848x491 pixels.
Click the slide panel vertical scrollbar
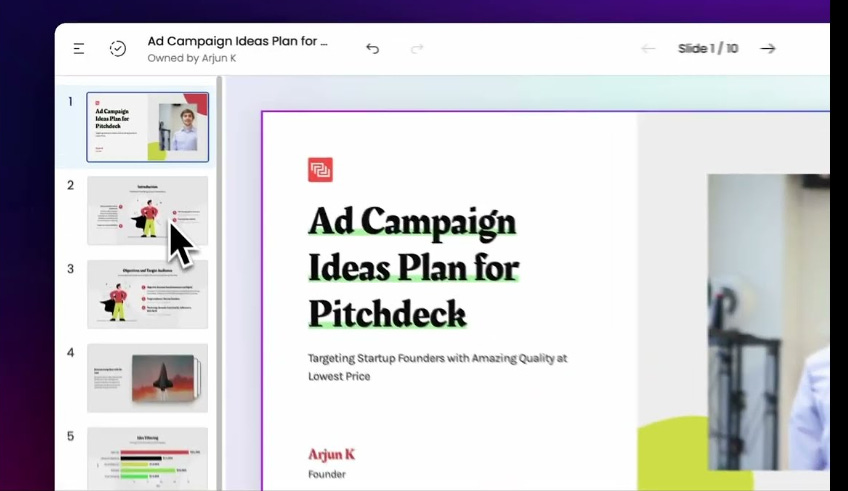219,283
